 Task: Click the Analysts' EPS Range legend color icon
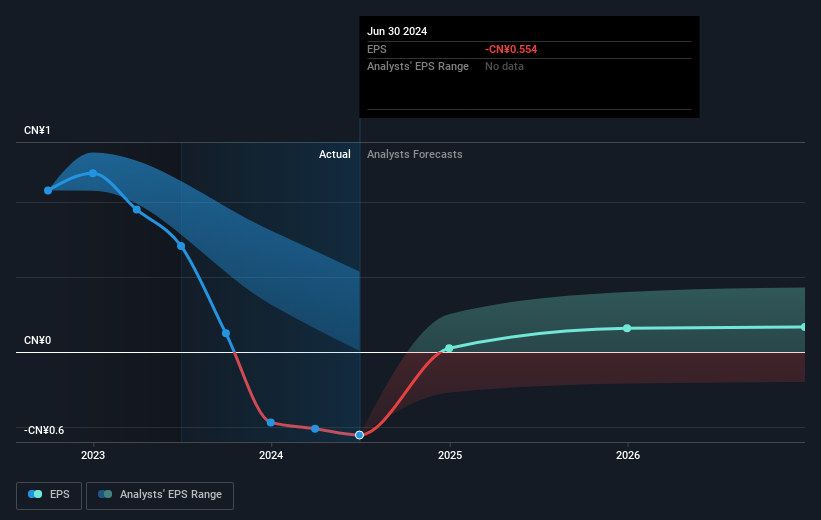tap(105, 494)
